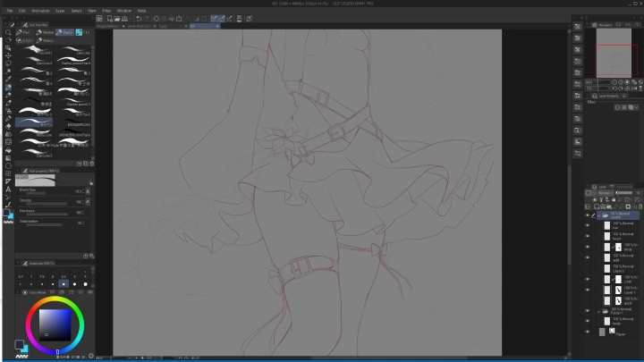Choose the MONOBRUSH brush preset
The height and width of the screenshot is (362, 644).
74,122
